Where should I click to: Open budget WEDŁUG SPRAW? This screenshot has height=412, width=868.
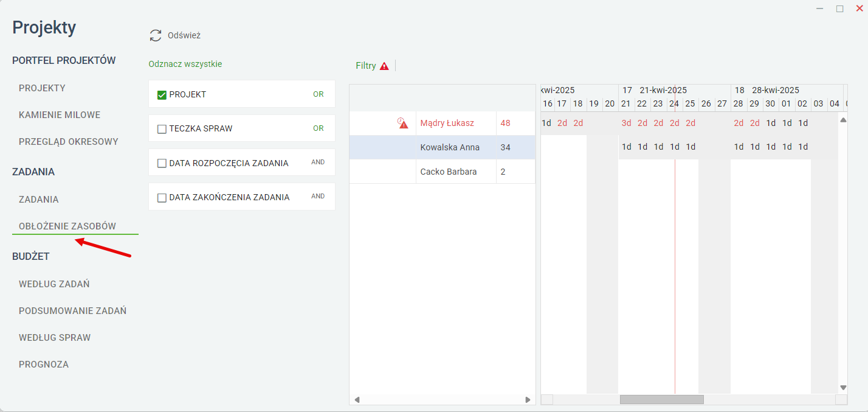[x=55, y=337]
